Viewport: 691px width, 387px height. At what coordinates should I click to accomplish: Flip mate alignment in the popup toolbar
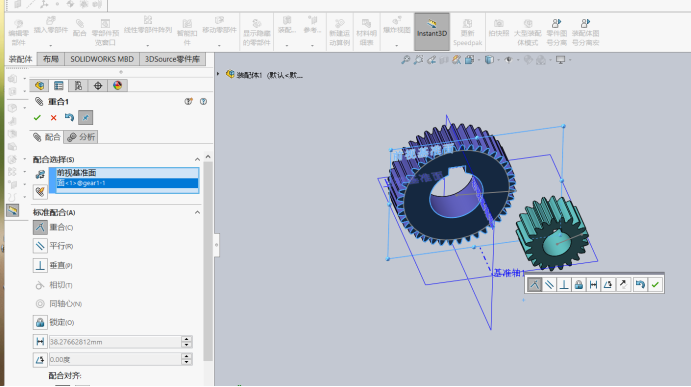(623, 285)
